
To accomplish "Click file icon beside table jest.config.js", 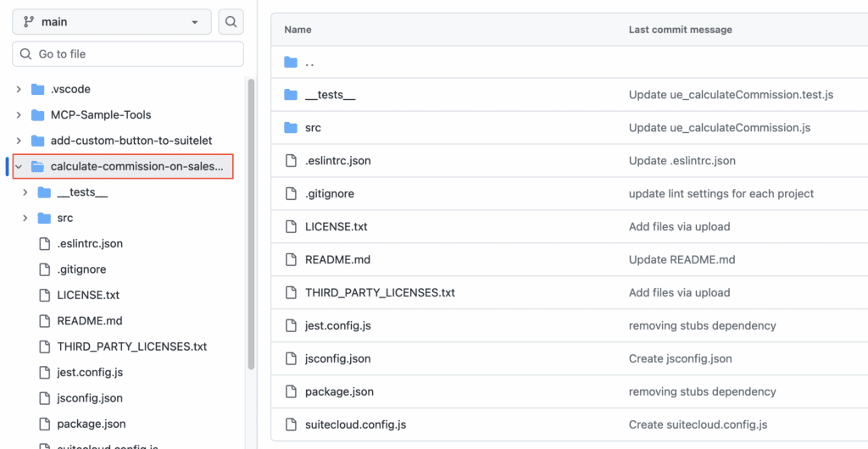I will coord(291,325).
